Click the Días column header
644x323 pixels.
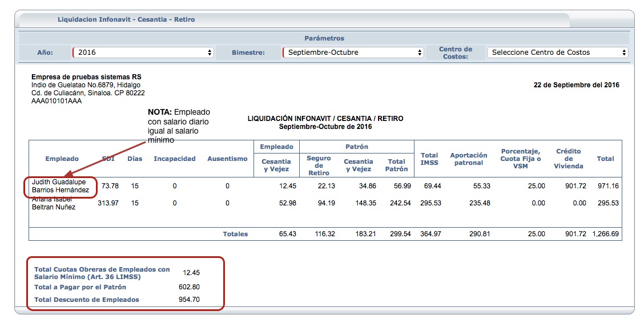coord(135,159)
